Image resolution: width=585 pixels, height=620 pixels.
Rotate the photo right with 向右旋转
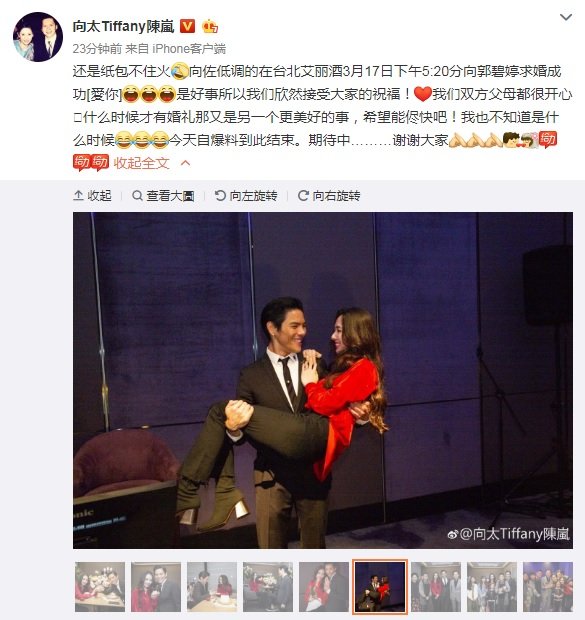click(x=329, y=195)
